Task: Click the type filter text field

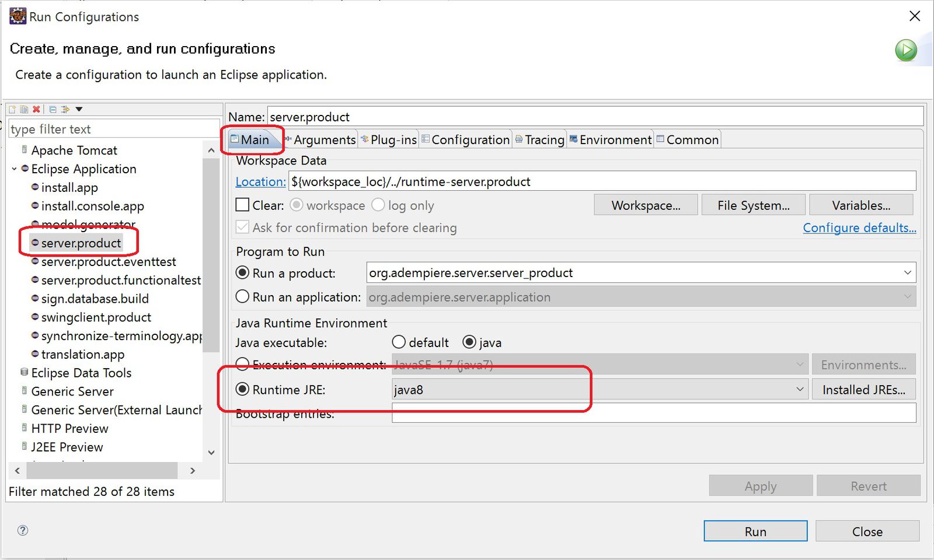Action: [114, 129]
